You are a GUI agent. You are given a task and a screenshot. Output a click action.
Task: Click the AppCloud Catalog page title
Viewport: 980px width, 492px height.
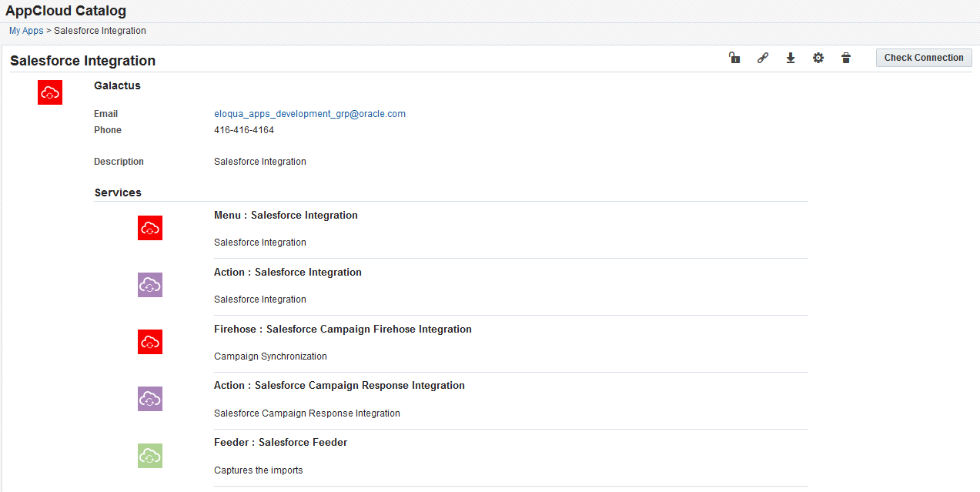[66, 11]
